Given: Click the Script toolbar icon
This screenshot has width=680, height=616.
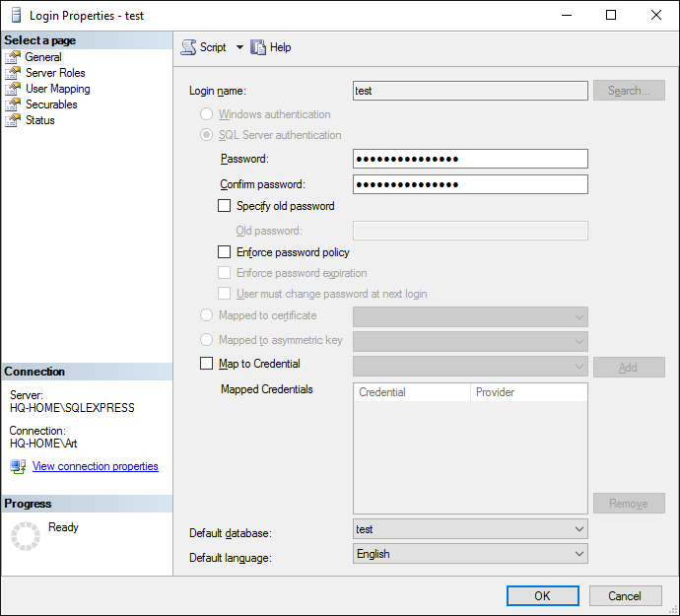Looking at the screenshot, I should [188, 47].
